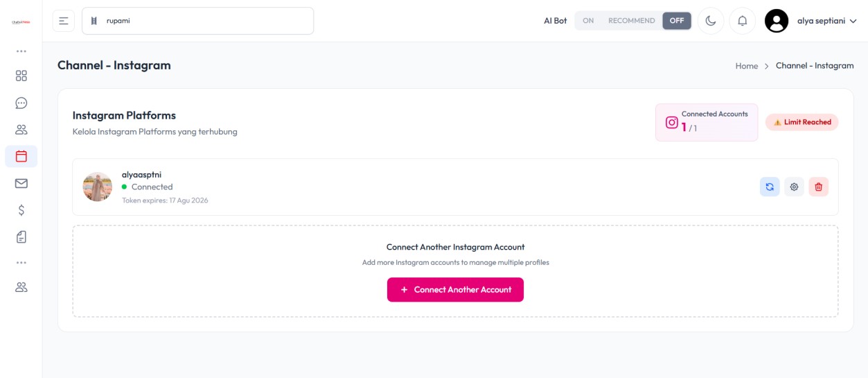
Task: Delete the alyaasptni account with trash icon
Action: point(819,187)
